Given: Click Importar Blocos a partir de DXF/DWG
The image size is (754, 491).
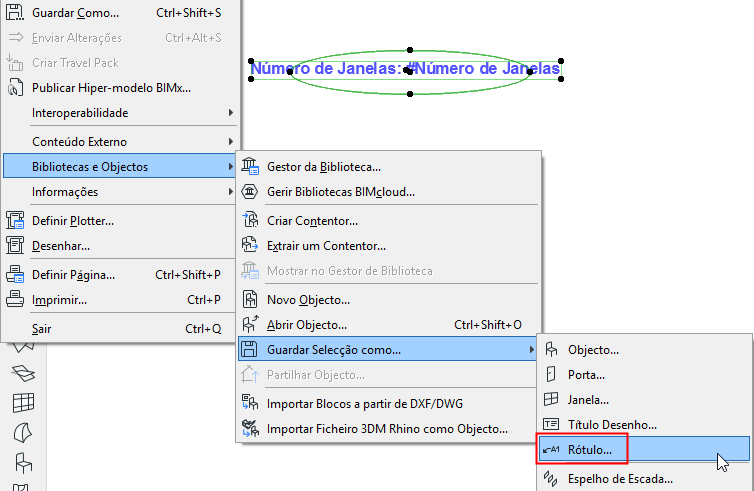Looking at the screenshot, I should point(364,403).
